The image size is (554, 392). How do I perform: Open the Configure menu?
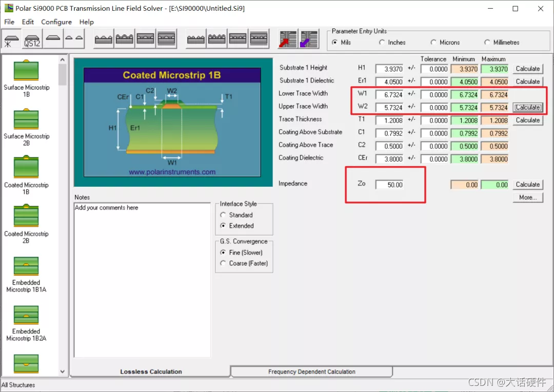(56, 22)
